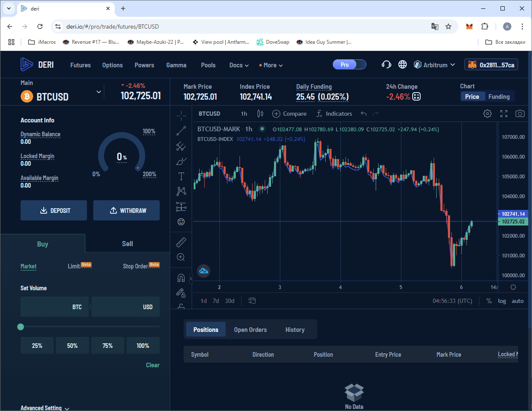Switch chart view to Funding
The height and width of the screenshot is (411, 532).
click(x=499, y=96)
